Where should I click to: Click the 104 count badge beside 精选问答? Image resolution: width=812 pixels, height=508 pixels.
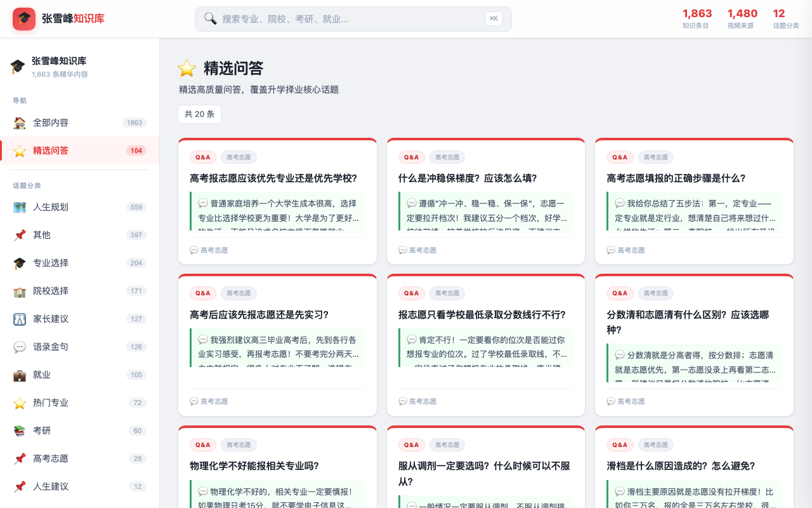pyautogui.click(x=136, y=150)
